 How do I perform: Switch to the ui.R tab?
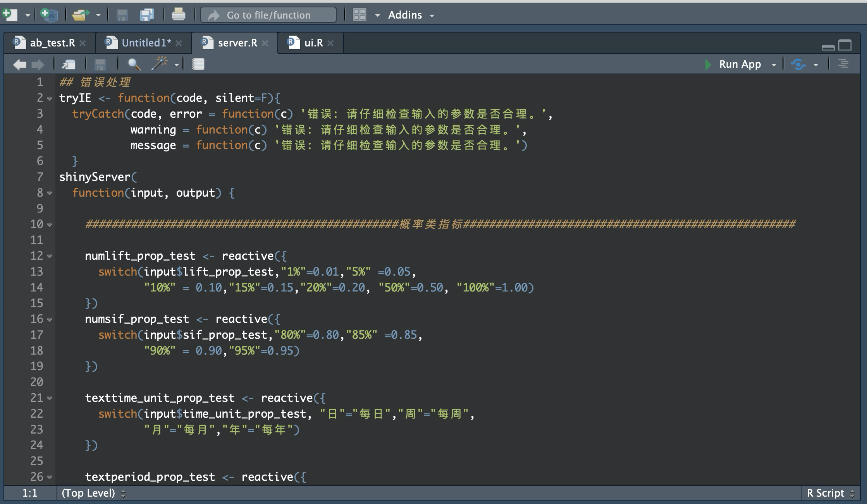pyautogui.click(x=313, y=43)
